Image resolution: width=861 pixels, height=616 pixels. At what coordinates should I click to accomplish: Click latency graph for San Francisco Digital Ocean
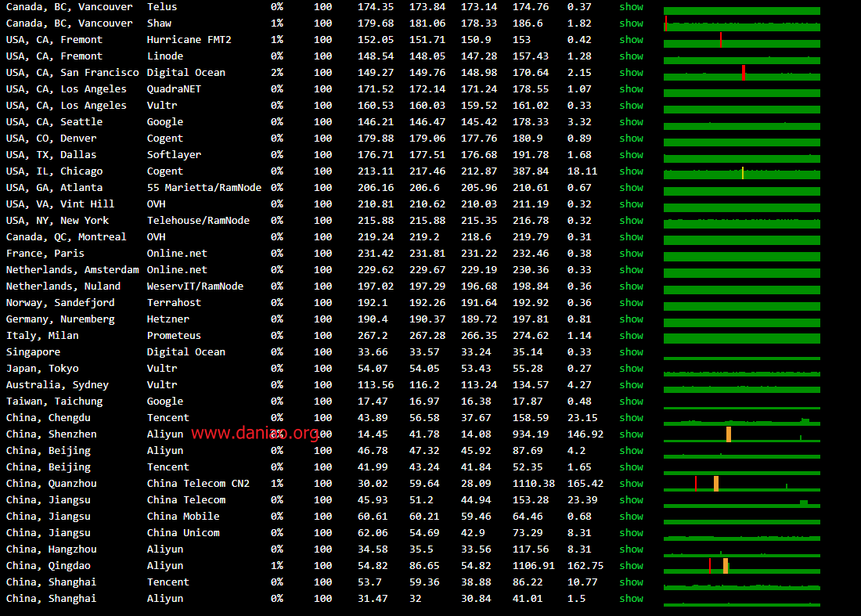point(742,74)
